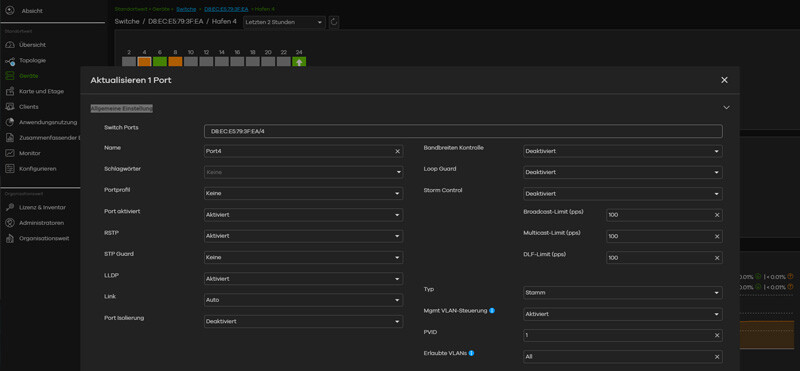Clear the Multicast-Limit value
The height and width of the screenshot is (371, 800).
point(717,237)
